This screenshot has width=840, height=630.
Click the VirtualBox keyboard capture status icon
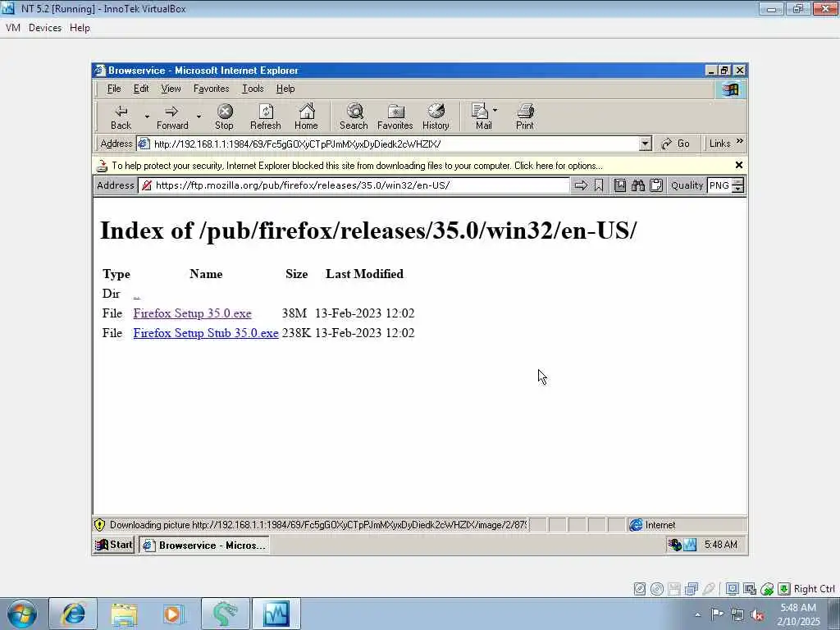coord(783,589)
